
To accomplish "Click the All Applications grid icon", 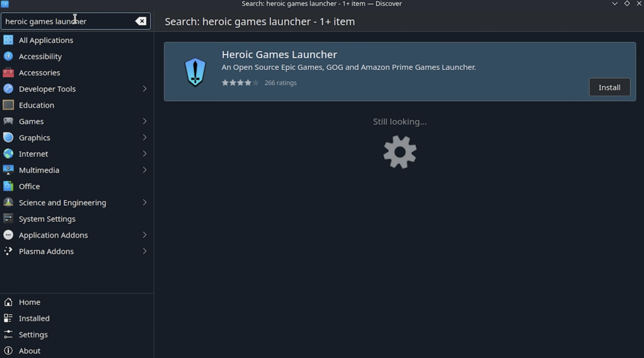I will 8,40.
